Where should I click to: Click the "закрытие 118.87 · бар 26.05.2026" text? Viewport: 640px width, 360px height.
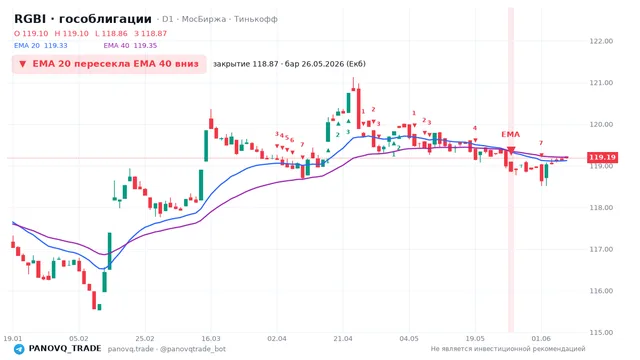click(x=289, y=64)
